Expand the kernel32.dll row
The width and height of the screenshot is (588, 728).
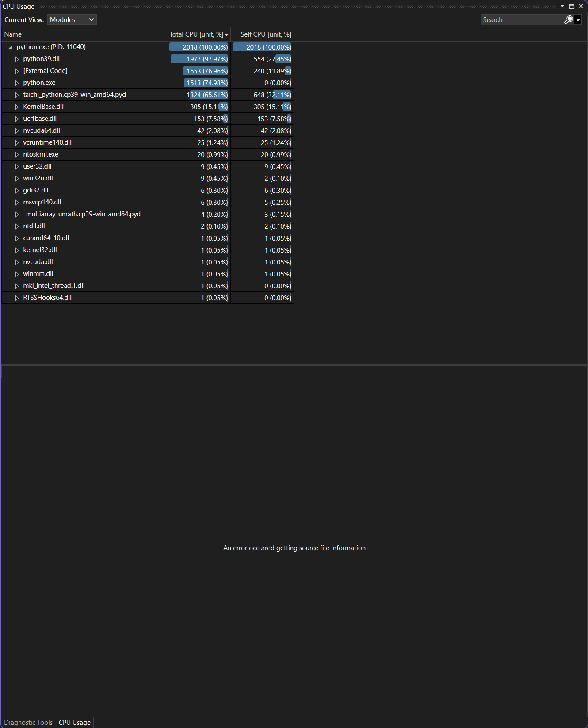17,250
